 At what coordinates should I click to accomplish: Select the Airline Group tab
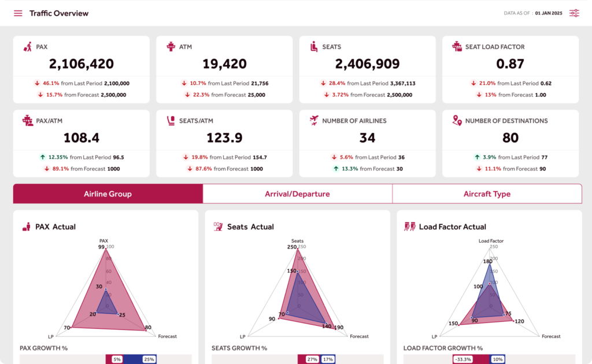coord(108,194)
